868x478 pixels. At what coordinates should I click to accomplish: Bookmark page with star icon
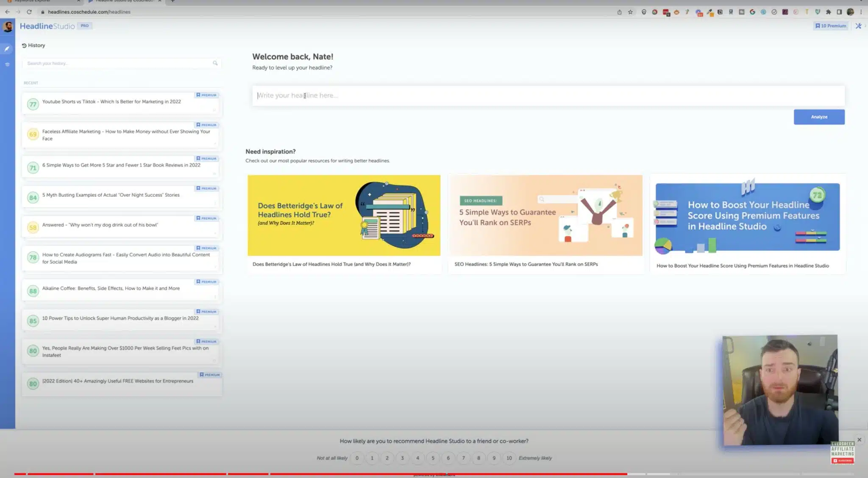[630, 12]
